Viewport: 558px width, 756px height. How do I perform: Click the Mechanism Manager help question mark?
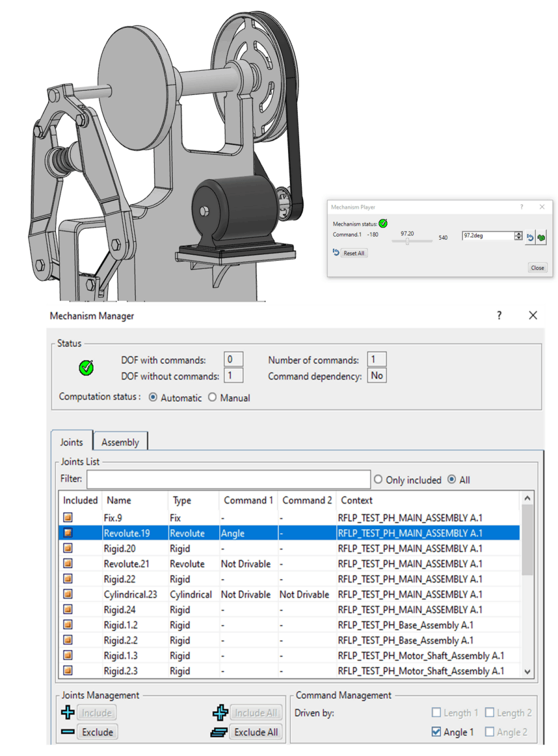pyautogui.click(x=499, y=315)
